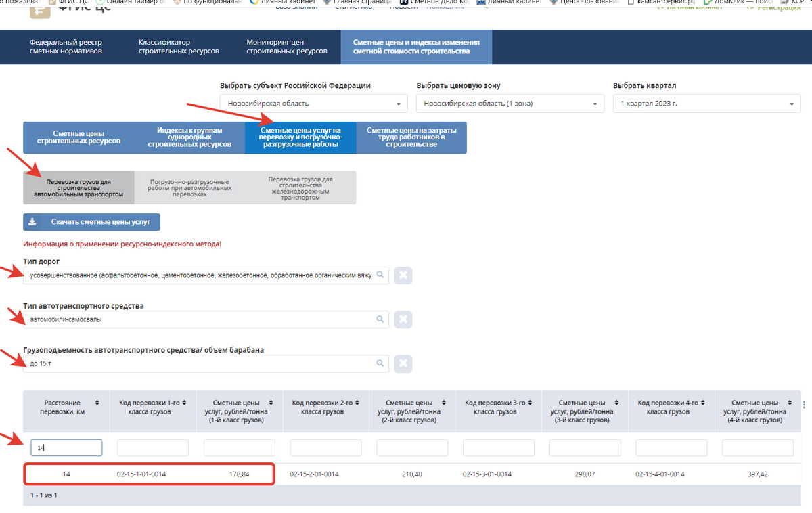Clear the Грузоподъемность selection
Screen dimensions: 812x513
[403, 364]
